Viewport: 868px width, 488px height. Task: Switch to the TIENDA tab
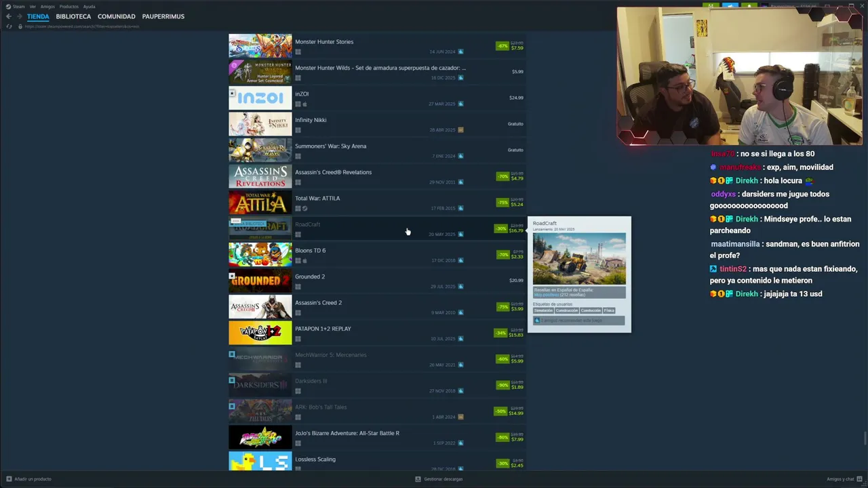[38, 16]
